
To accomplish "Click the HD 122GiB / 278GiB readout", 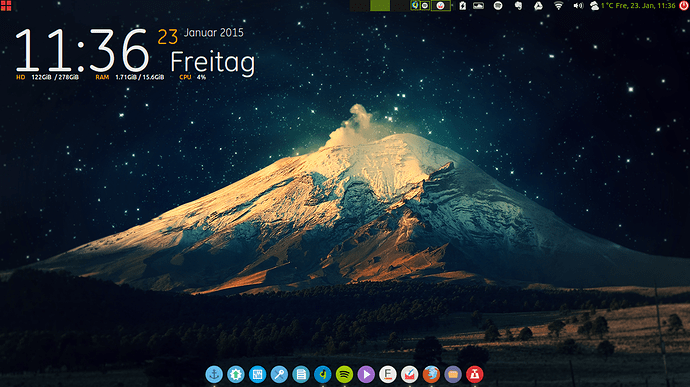I will (48, 77).
